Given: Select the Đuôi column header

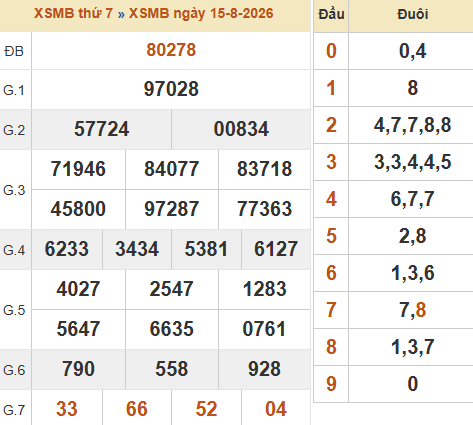Looking at the screenshot, I should point(413,14).
